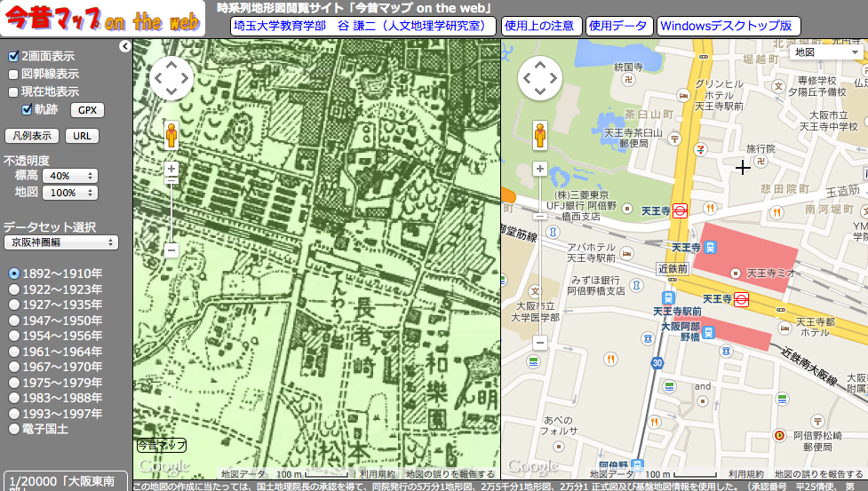
Task: Select the 1961〜1964年 period
Action: (14, 351)
